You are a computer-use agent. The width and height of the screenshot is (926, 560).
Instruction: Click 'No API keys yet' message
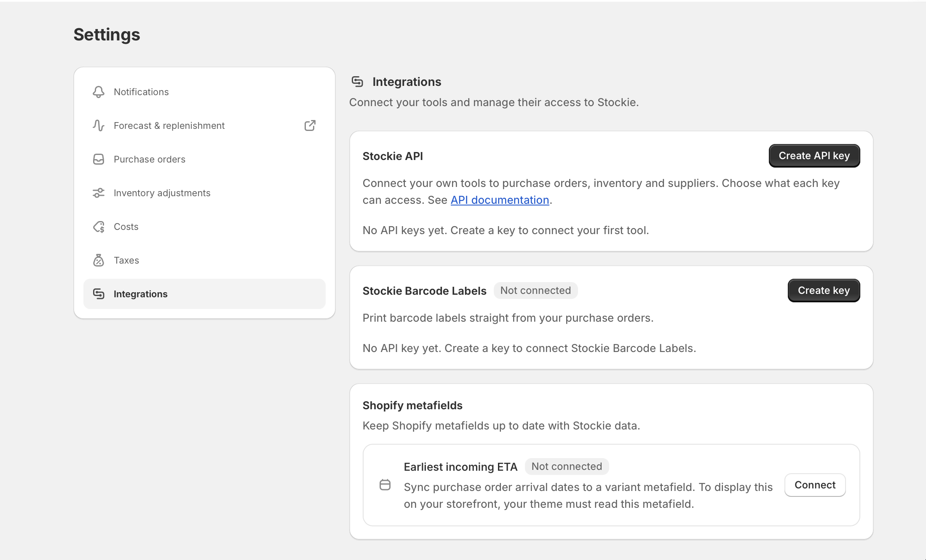[x=506, y=230]
